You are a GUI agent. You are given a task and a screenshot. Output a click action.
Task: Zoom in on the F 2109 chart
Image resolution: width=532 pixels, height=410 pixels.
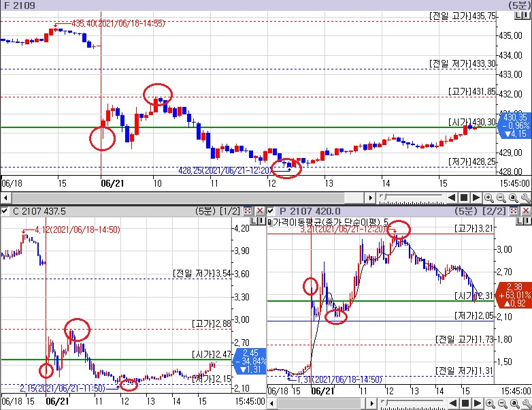488,198
